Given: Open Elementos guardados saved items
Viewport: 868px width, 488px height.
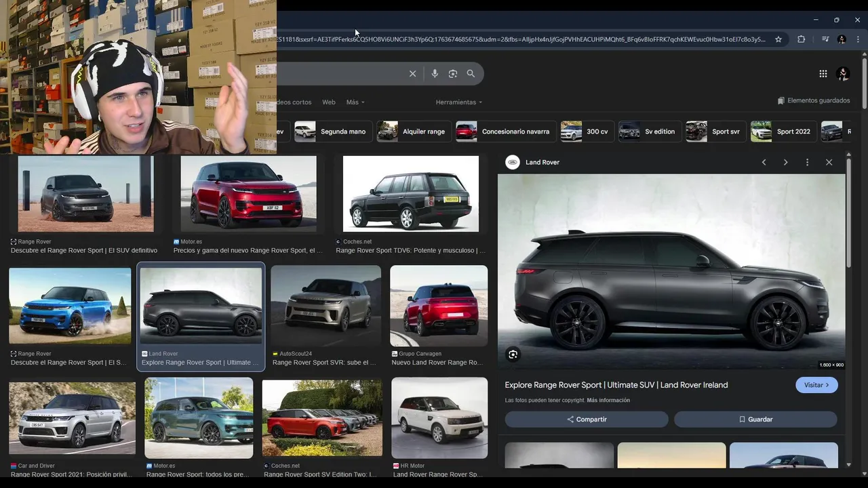Looking at the screenshot, I should pos(813,100).
